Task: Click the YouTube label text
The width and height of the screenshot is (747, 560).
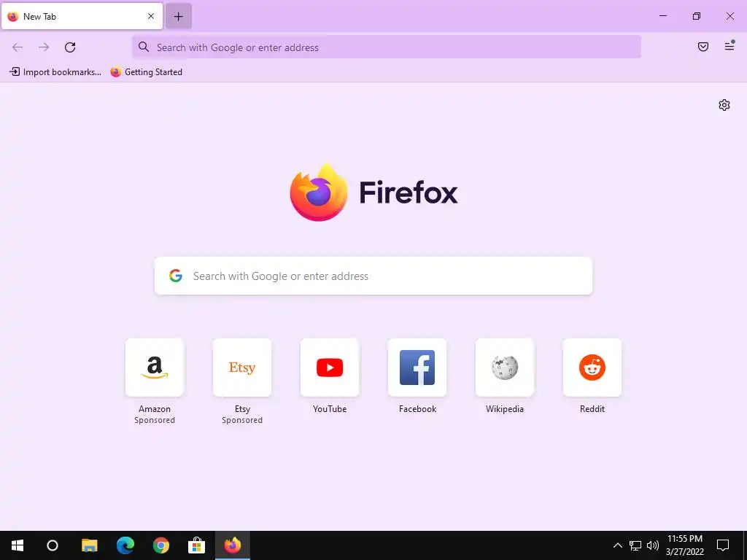Action: (x=330, y=409)
